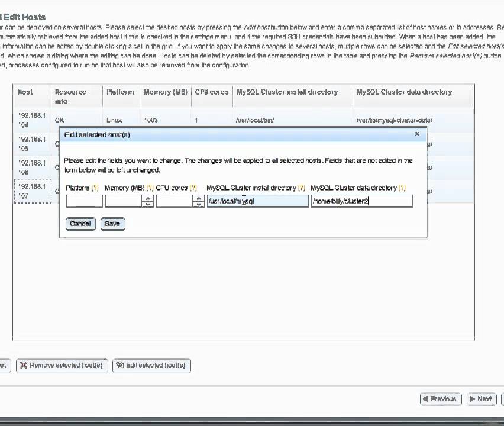Select host row 192.168.1.106
The height and width of the screenshot is (426, 504).
pyautogui.click(x=33, y=167)
